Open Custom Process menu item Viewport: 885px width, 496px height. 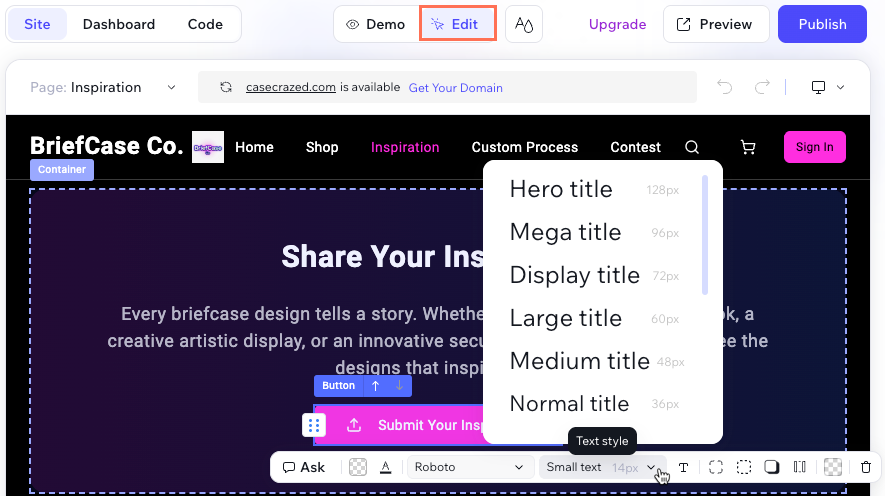pos(524,147)
